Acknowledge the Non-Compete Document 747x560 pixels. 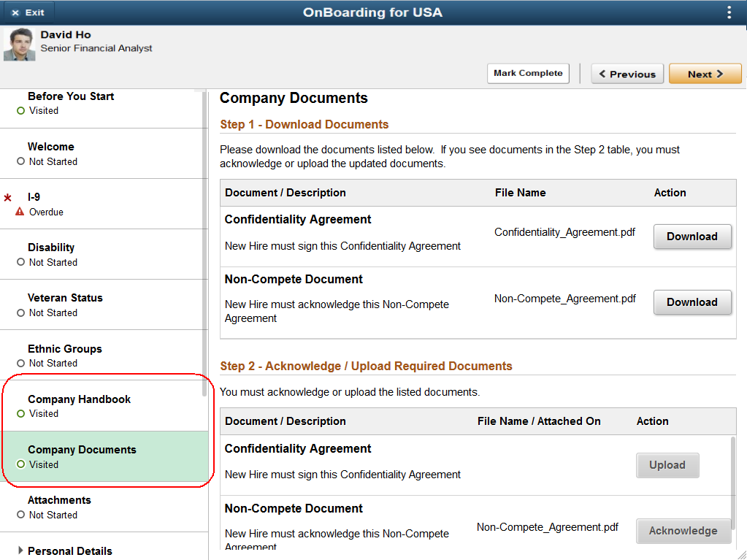tap(683, 531)
